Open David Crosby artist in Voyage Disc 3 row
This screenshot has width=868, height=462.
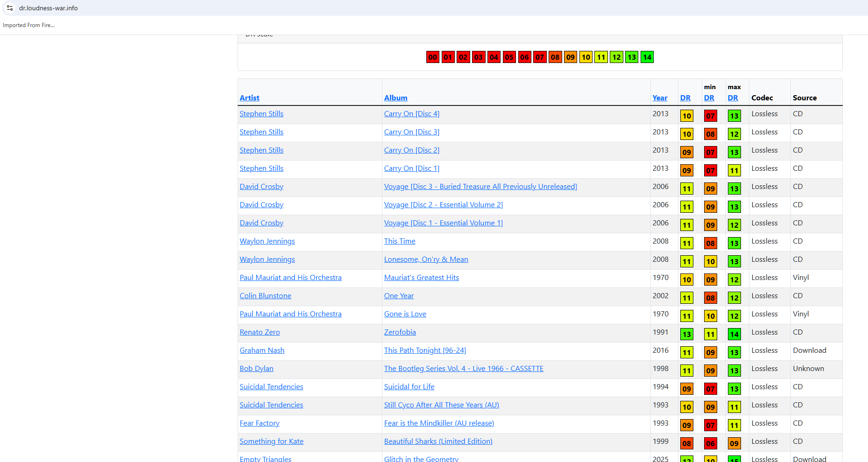pyautogui.click(x=261, y=187)
